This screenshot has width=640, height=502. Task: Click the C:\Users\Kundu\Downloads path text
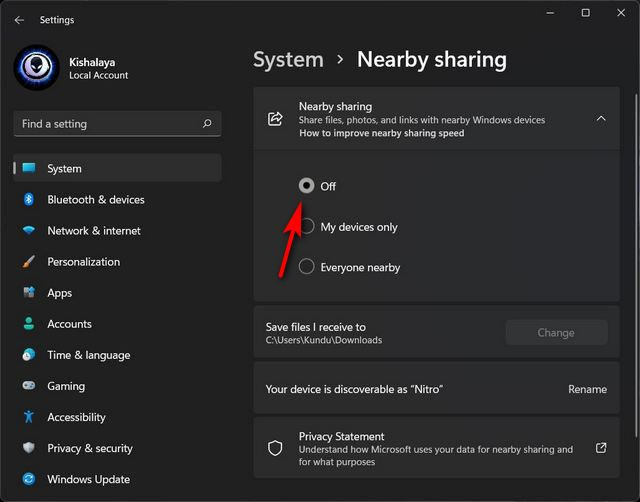click(324, 340)
